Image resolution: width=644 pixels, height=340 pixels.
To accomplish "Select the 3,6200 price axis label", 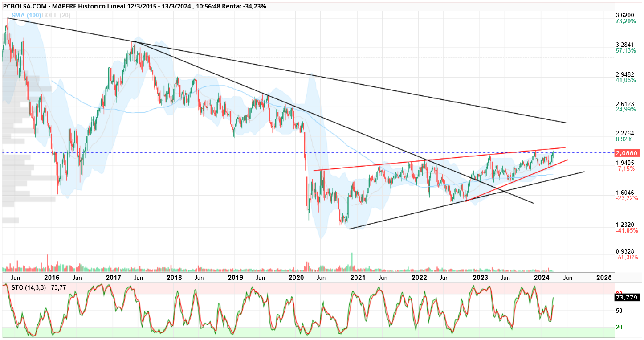I will (x=625, y=15).
